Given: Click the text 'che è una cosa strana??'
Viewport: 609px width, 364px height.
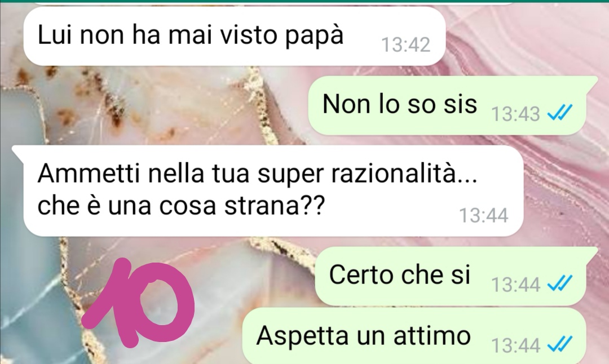Looking at the screenshot, I should click(180, 205).
